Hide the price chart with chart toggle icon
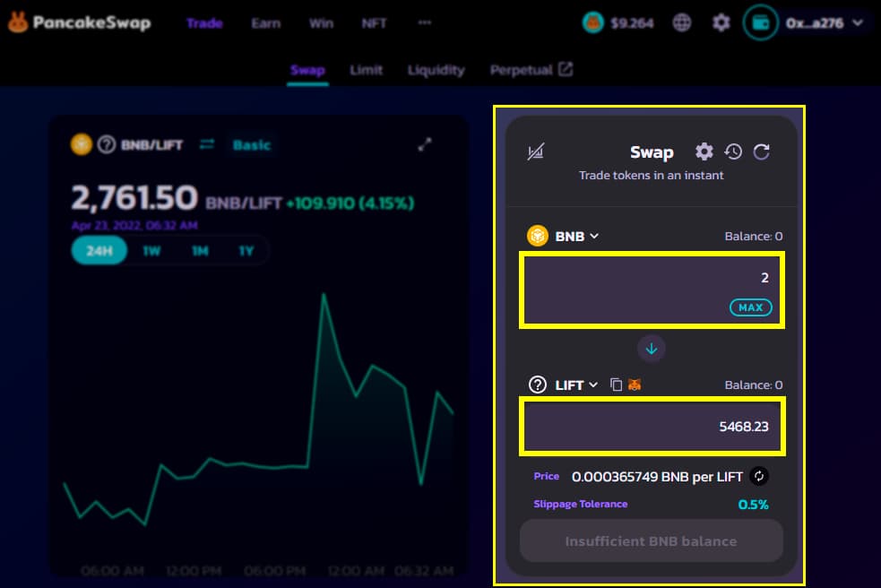 tap(535, 151)
